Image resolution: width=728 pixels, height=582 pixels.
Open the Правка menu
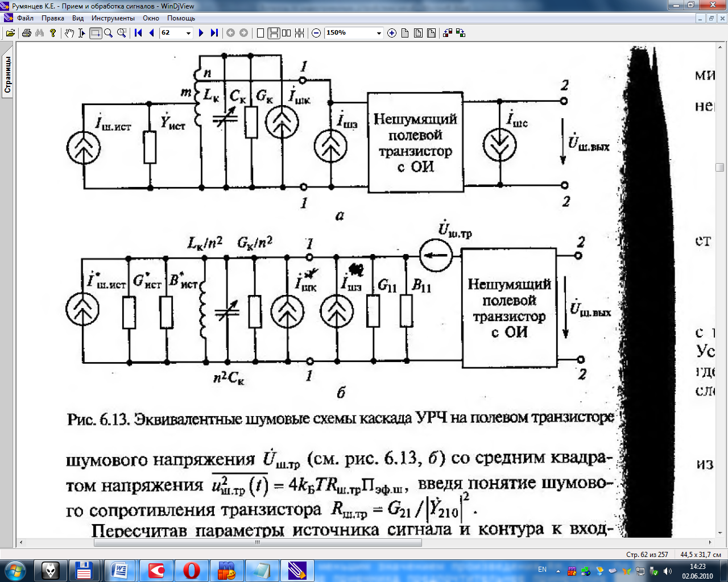coord(52,18)
